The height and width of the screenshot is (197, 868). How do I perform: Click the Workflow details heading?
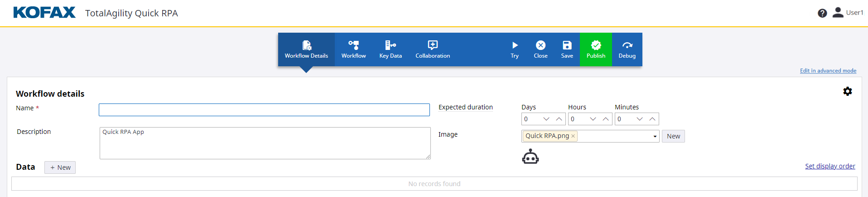pos(50,94)
